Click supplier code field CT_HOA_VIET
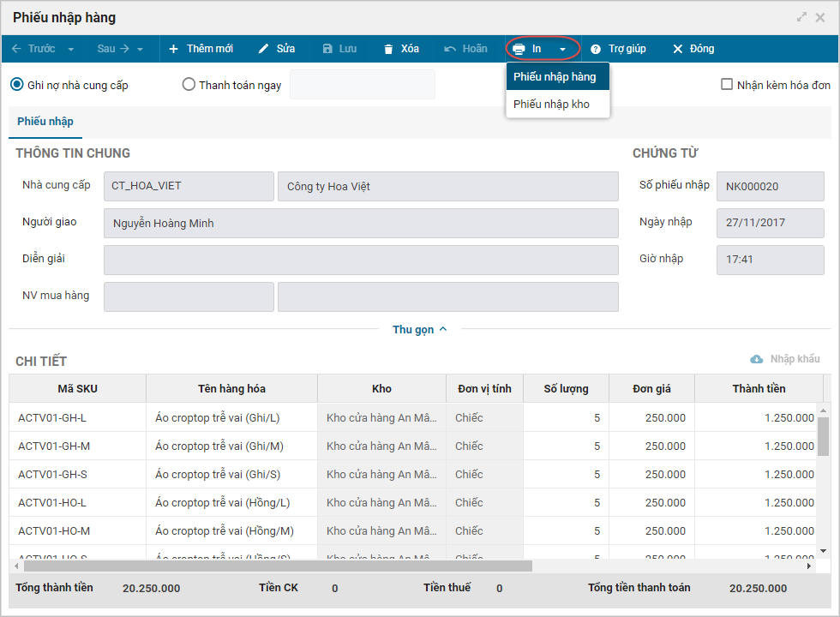The image size is (840, 617). (189, 187)
